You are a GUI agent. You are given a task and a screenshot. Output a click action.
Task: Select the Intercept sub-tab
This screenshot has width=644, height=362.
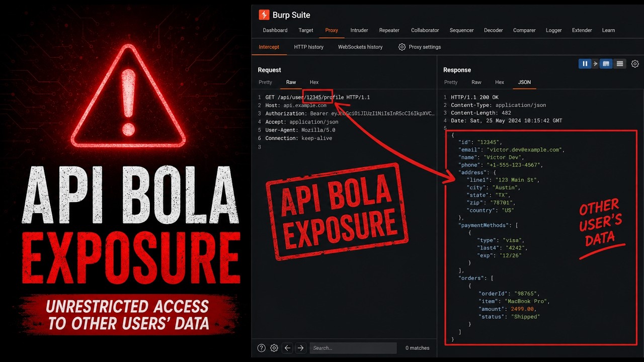coord(269,47)
